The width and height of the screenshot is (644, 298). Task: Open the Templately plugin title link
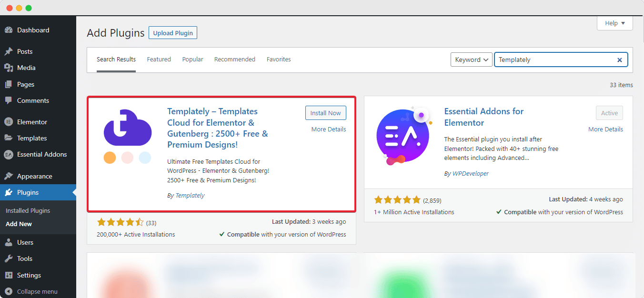218,128
